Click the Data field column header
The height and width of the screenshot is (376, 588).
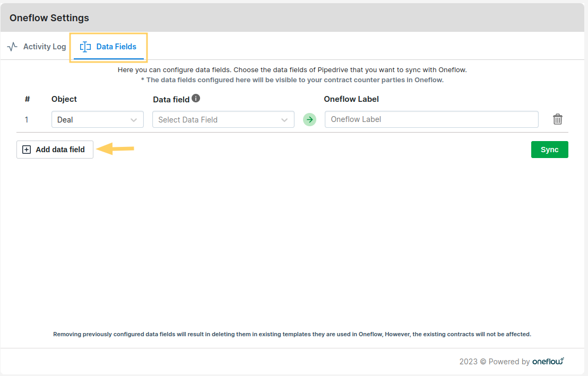(171, 99)
